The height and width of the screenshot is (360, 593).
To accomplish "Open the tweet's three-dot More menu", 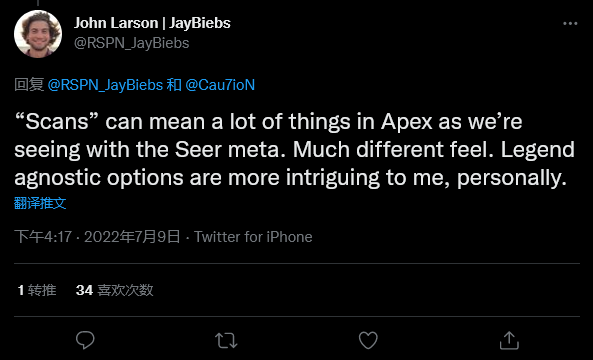I will click(x=570, y=23).
